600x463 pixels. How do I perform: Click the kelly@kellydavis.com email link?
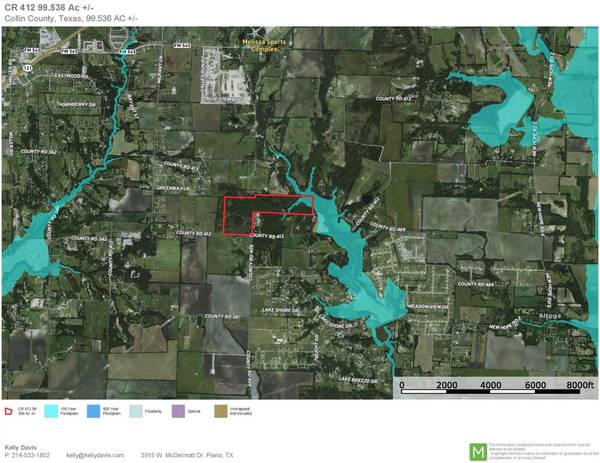[95, 455]
